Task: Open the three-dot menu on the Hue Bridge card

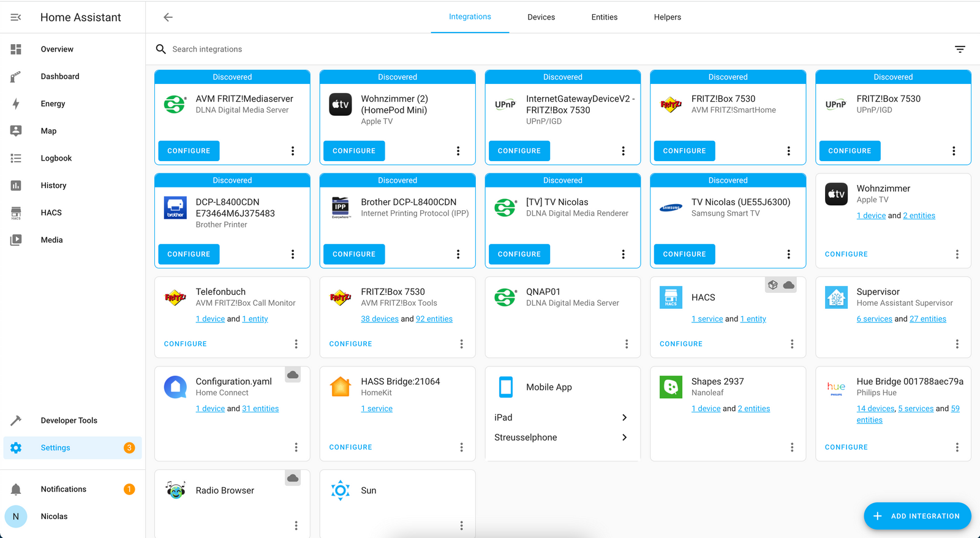Action: [x=957, y=447]
